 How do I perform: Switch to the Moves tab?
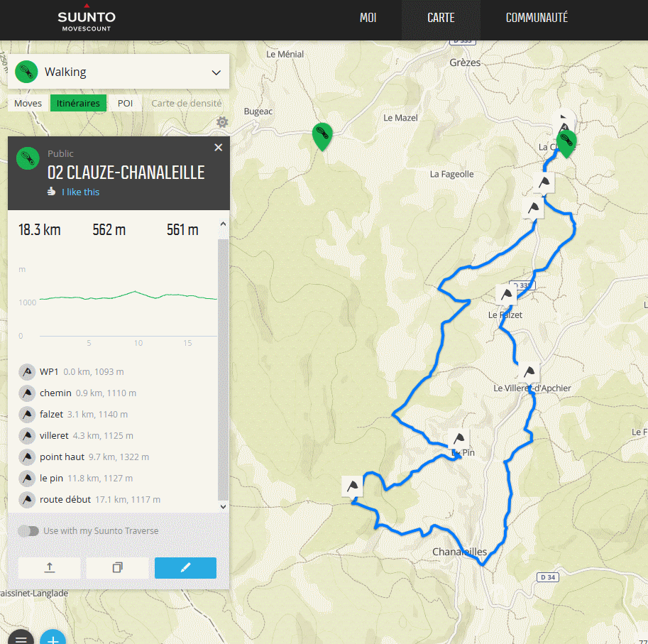[28, 103]
